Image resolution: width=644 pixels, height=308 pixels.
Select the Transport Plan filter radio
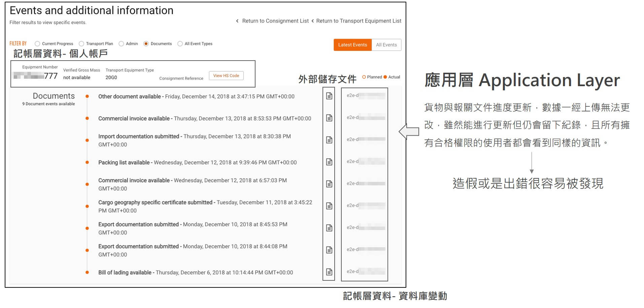[81, 44]
